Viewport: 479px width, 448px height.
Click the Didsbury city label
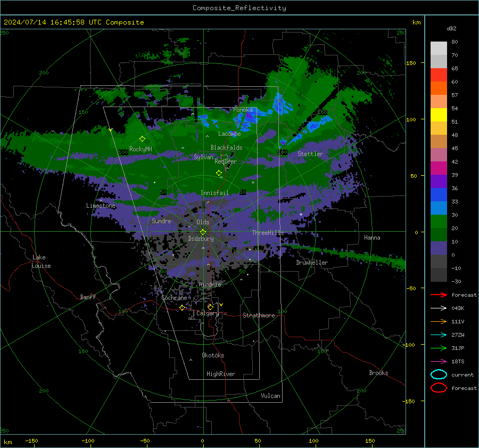pyautogui.click(x=201, y=239)
